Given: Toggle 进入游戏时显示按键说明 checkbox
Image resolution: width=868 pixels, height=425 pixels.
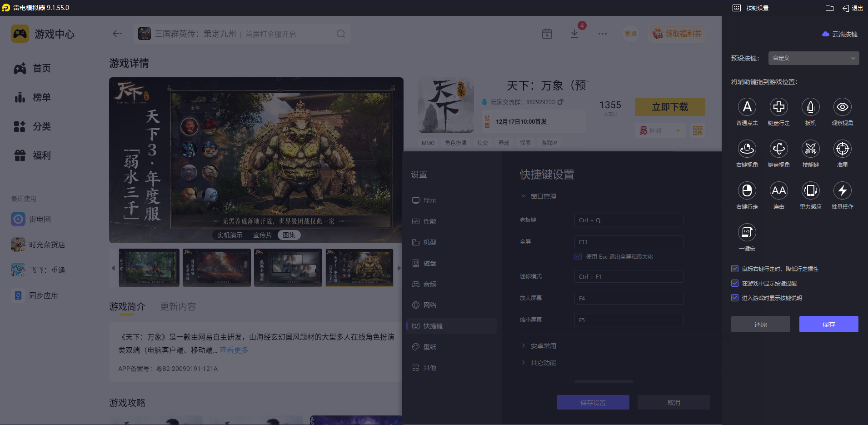Looking at the screenshot, I should [735, 298].
